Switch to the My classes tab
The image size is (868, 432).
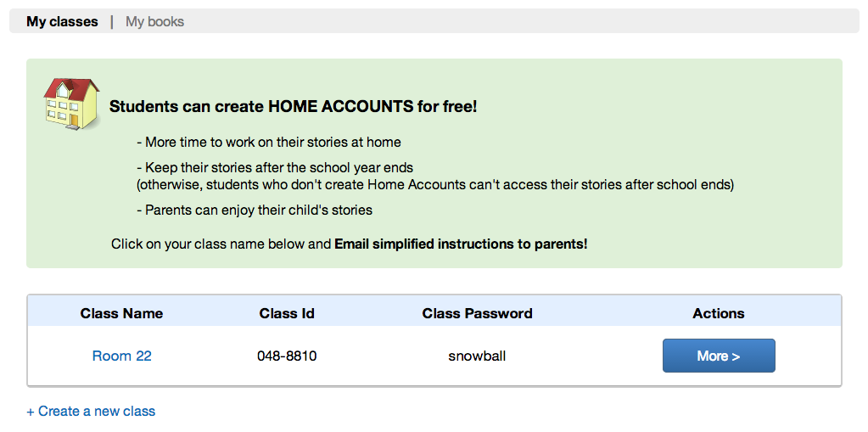pos(62,21)
